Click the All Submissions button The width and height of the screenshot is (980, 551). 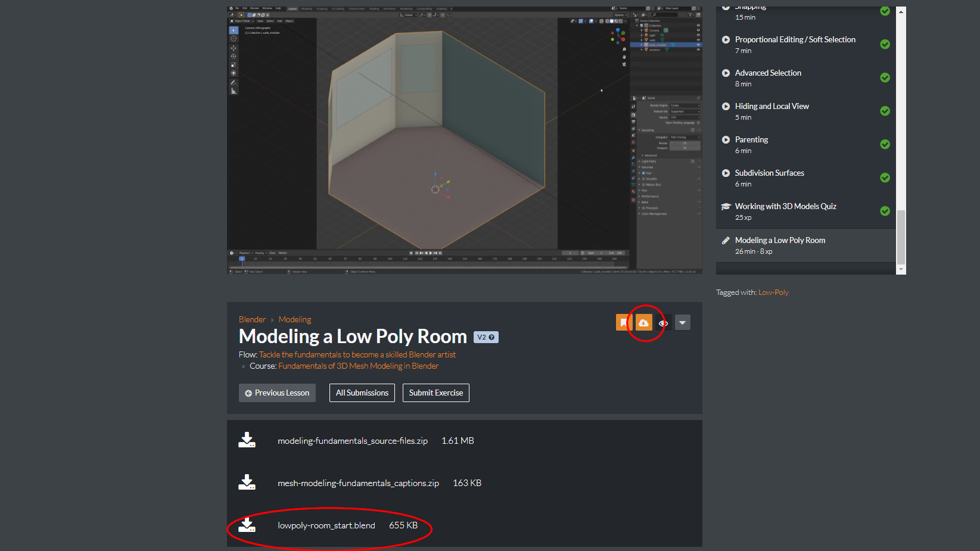click(362, 393)
